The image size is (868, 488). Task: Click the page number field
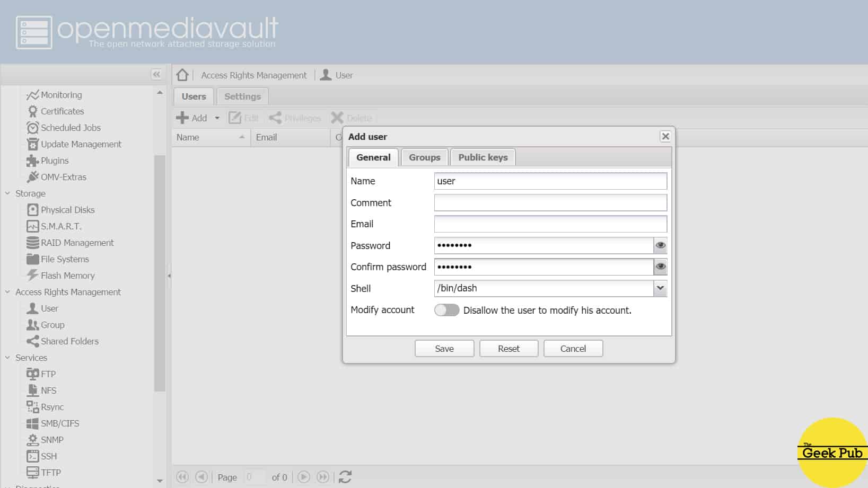(x=254, y=477)
